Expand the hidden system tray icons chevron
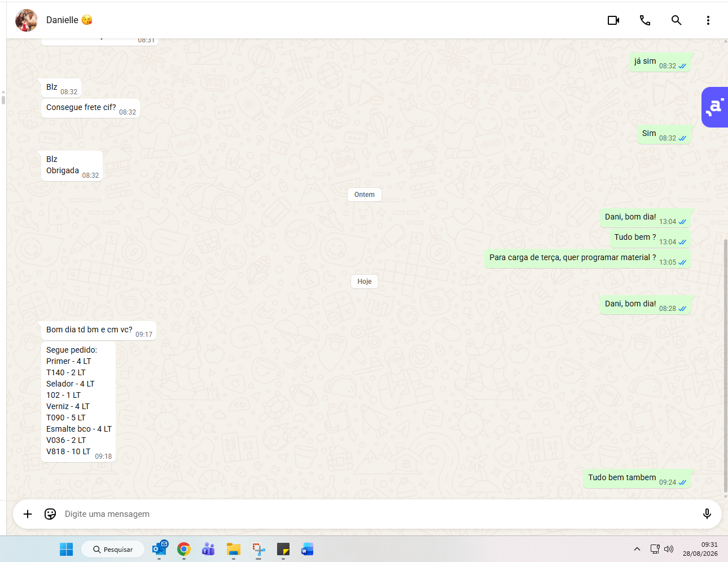 (637, 549)
